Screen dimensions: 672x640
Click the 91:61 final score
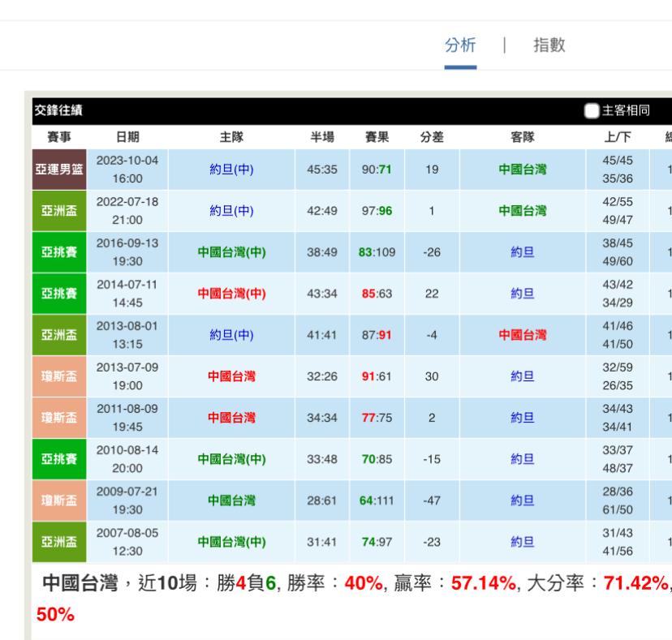click(x=377, y=376)
